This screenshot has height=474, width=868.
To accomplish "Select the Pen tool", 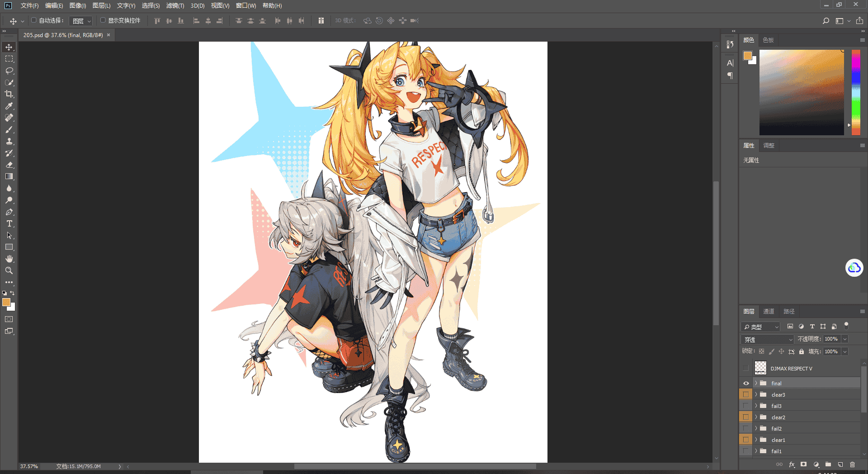I will [9, 212].
